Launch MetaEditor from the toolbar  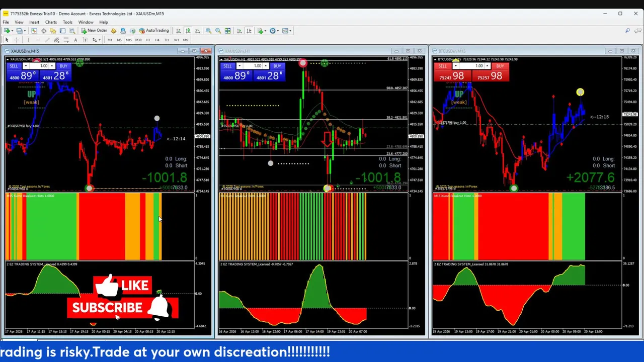[x=113, y=31]
